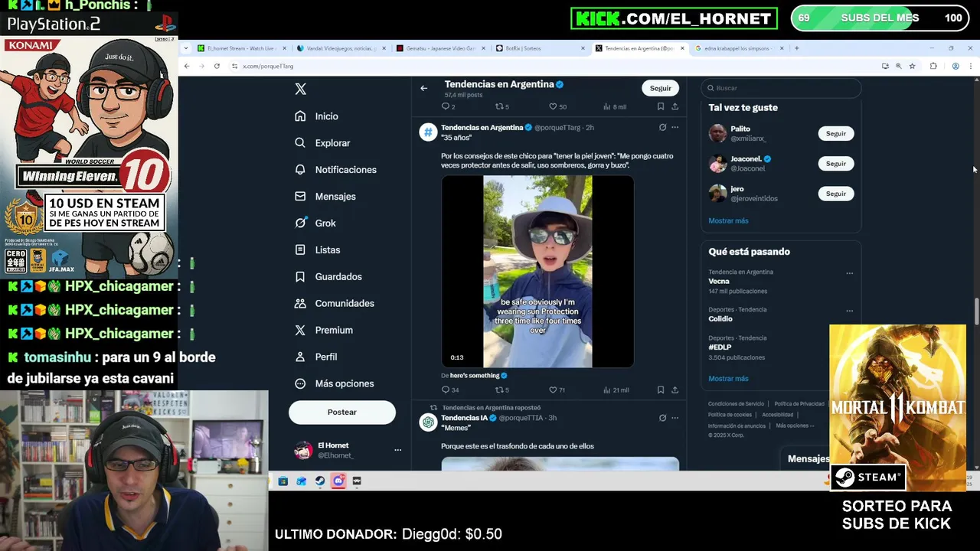Click the Buscar search field
This screenshot has height=551, width=980.
point(781,88)
